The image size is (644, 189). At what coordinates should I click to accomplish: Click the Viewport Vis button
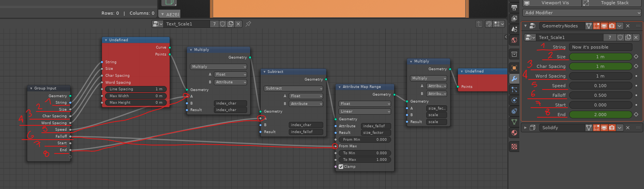click(x=551, y=3)
